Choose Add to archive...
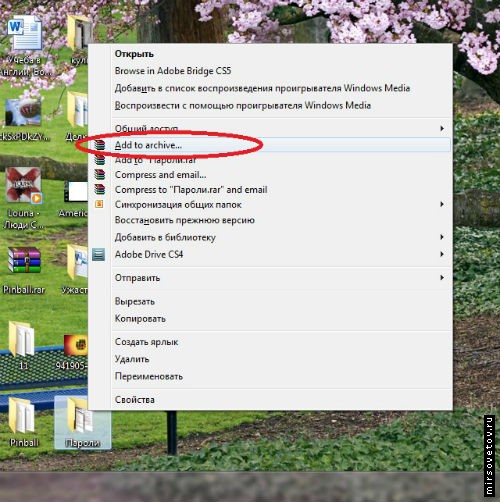Viewport: 500px width, 502px height. [x=148, y=145]
